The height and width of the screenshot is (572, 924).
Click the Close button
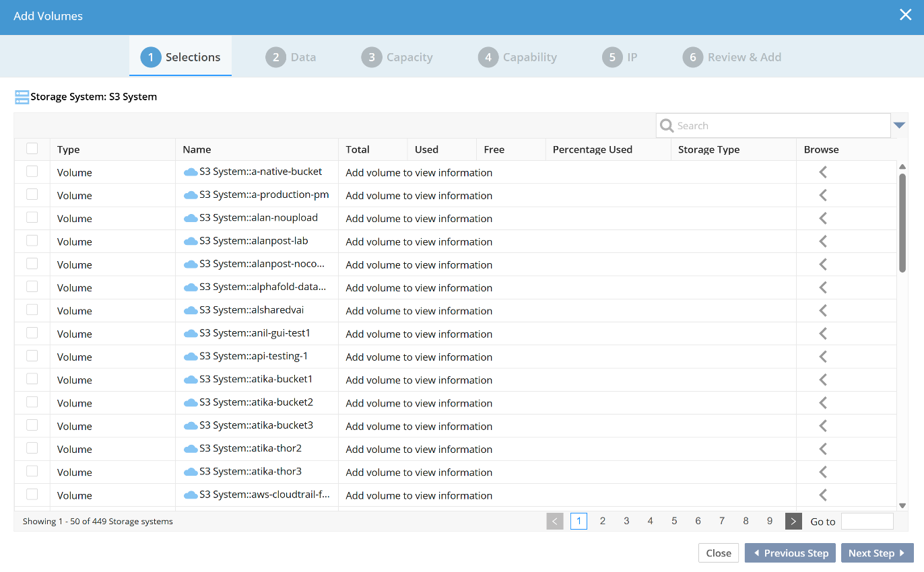[719, 553]
